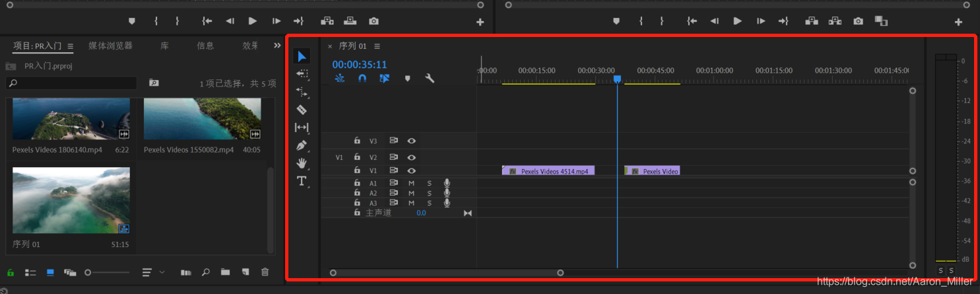Image resolution: width=980 pixels, height=294 pixels.
Task: Play program monitor sequence
Action: tap(737, 21)
